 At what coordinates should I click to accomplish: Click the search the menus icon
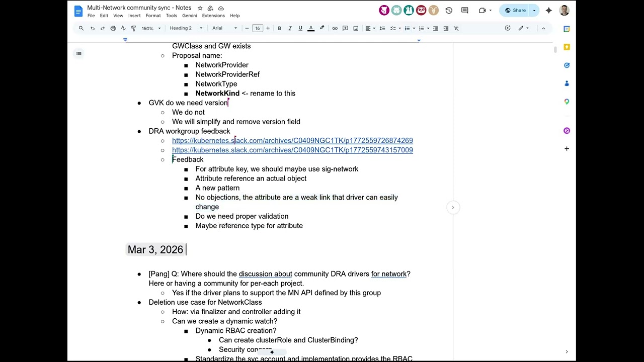click(81, 28)
